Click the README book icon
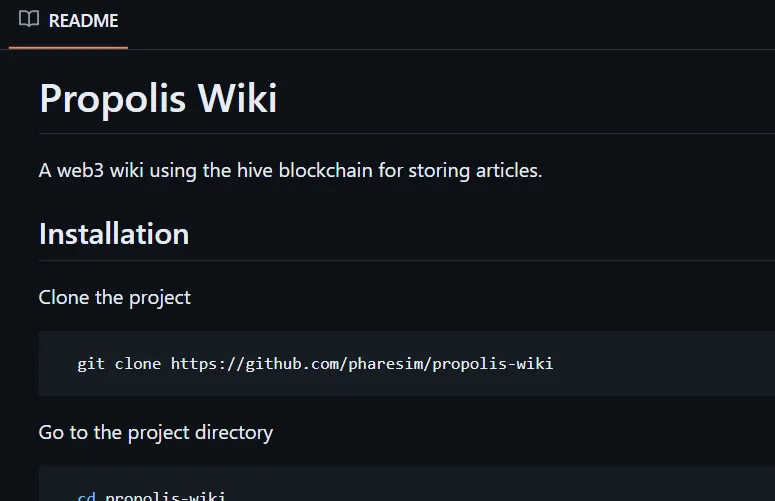The image size is (775, 501). (x=29, y=19)
